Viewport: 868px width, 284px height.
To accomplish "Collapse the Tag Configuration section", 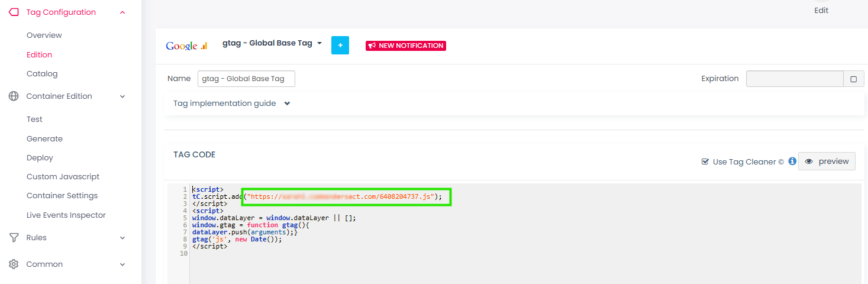I will 122,12.
